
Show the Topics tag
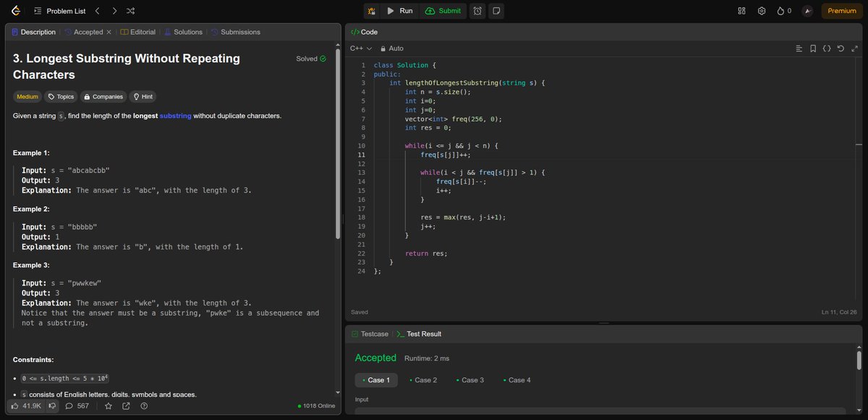tap(61, 96)
